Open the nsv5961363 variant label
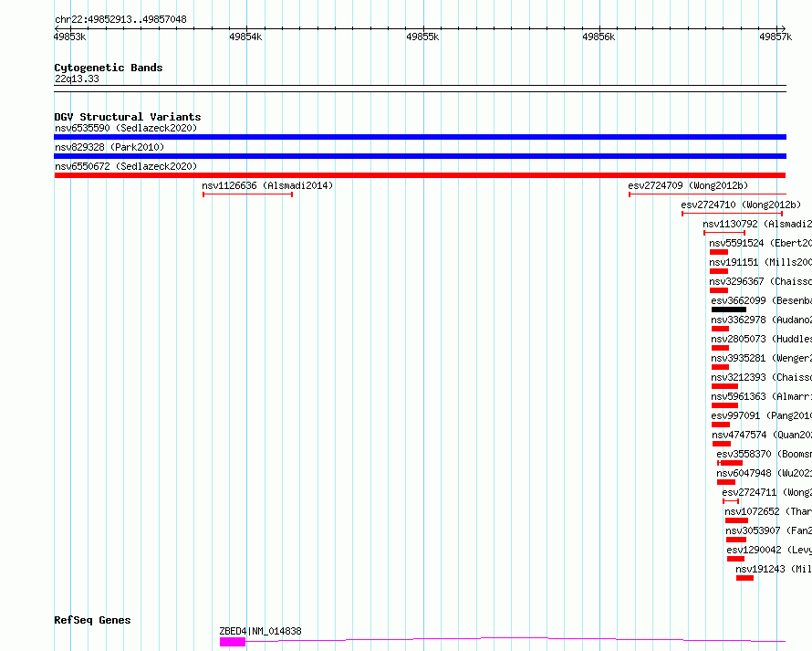The image size is (812, 651). click(x=761, y=396)
